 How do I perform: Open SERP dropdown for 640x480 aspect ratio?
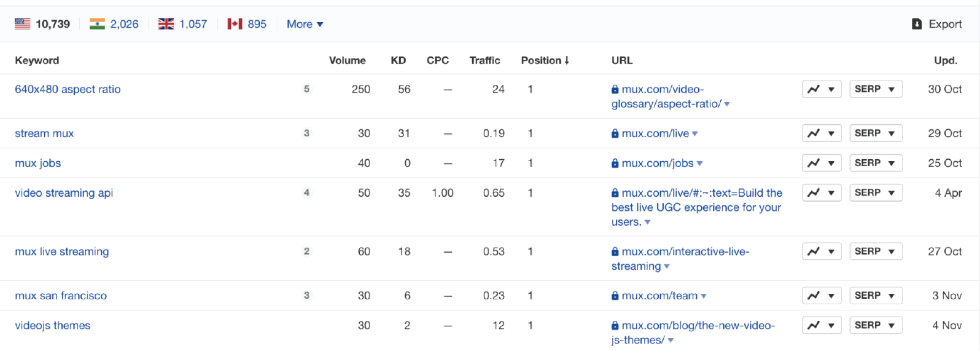pyautogui.click(x=876, y=89)
